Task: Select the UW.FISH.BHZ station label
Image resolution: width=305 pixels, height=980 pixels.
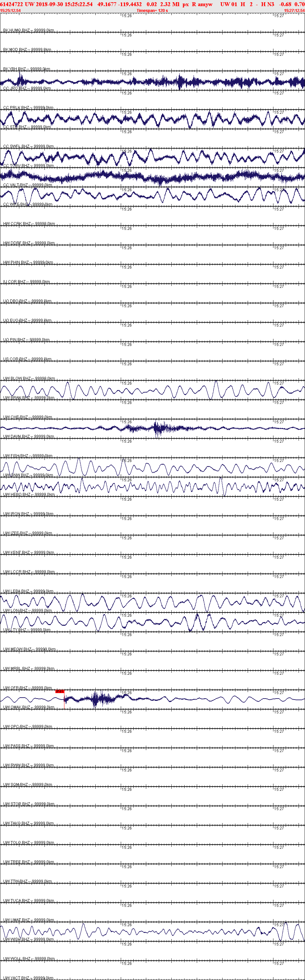Action: (28, 456)
